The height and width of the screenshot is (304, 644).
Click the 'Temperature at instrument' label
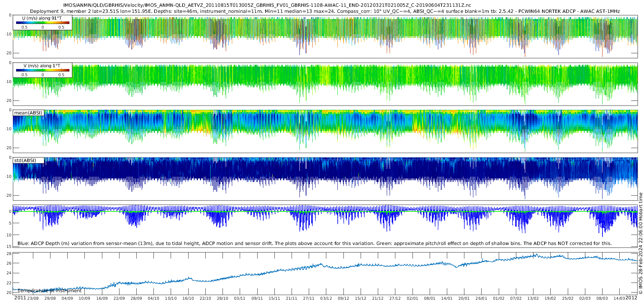50,291
